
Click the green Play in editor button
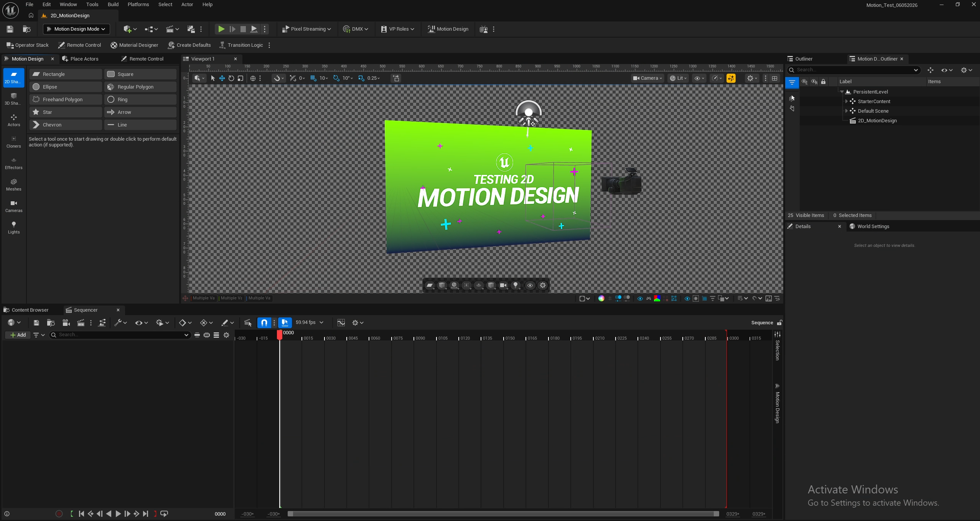pos(221,29)
